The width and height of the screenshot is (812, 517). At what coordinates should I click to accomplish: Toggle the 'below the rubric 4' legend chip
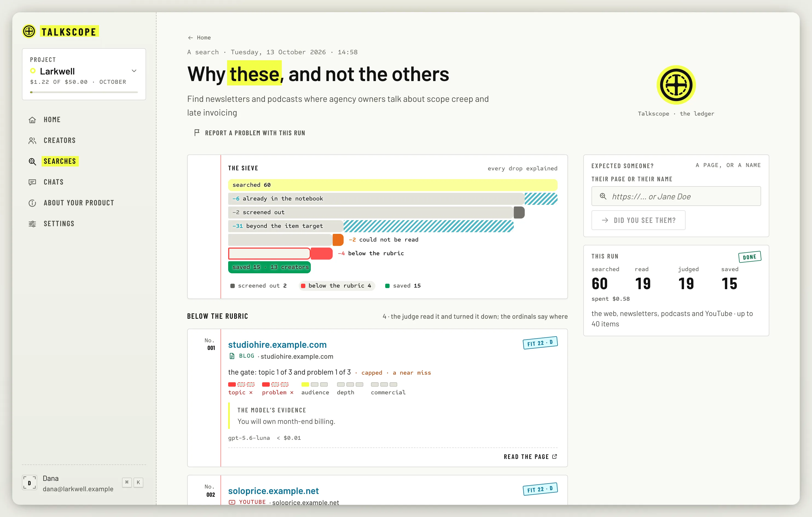[337, 286]
